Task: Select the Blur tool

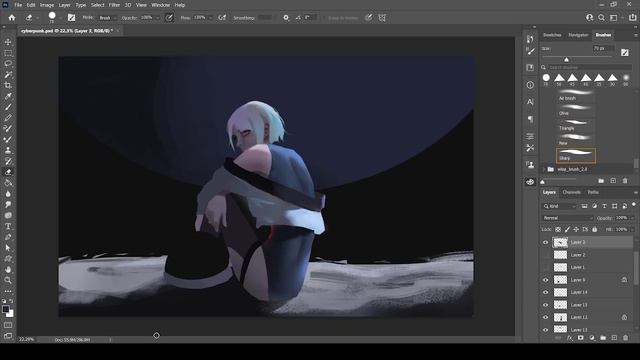Action: (8, 194)
